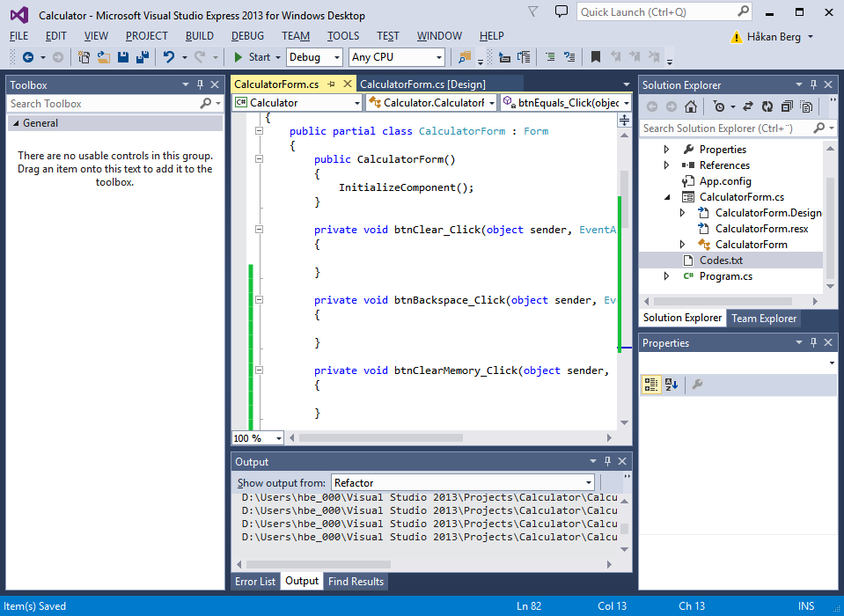Click the notifications filter funnel icon
This screenshot has width=844, height=616.
(532, 11)
